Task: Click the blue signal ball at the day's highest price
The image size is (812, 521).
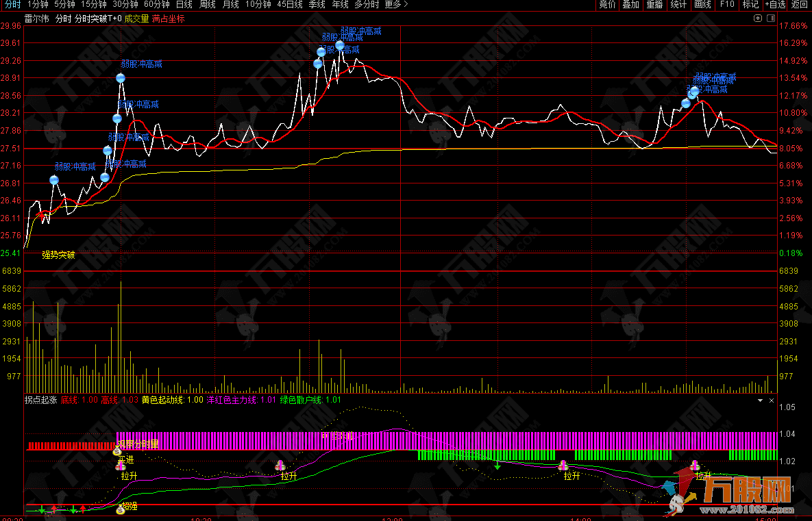Action: coord(340,46)
